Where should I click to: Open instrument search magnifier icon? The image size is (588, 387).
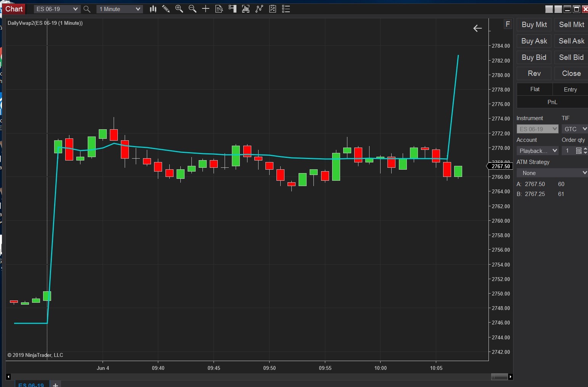pos(87,9)
